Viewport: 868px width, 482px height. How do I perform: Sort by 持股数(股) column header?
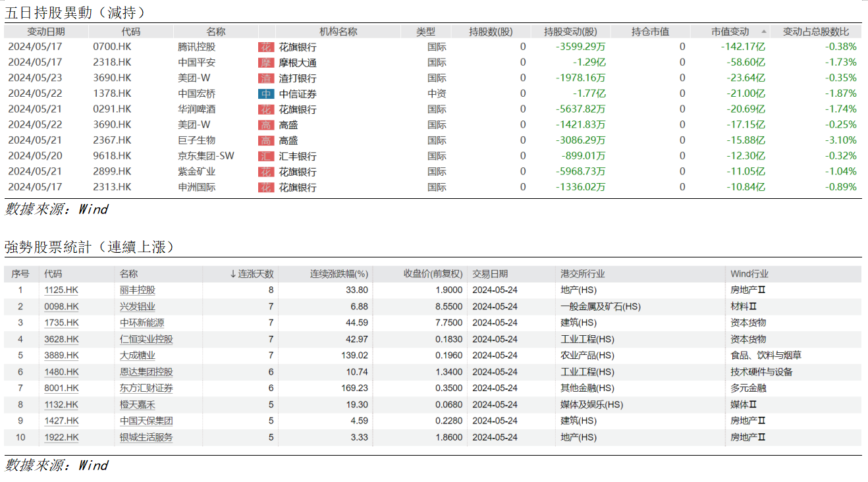coord(491,32)
